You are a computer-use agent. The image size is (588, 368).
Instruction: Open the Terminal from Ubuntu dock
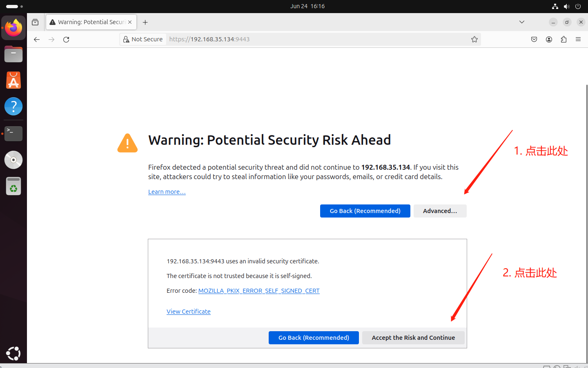(13, 133)
